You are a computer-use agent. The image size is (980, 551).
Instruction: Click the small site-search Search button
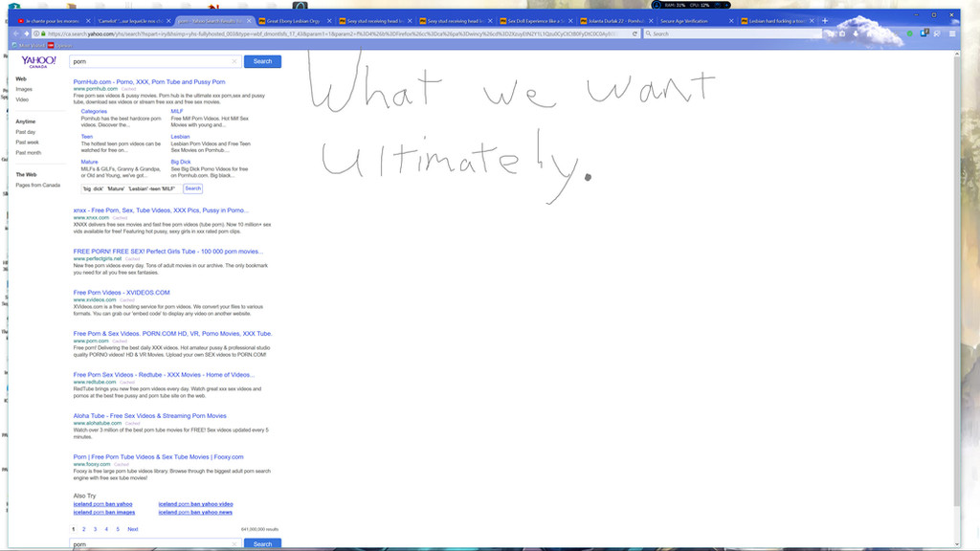pos(192,188)
